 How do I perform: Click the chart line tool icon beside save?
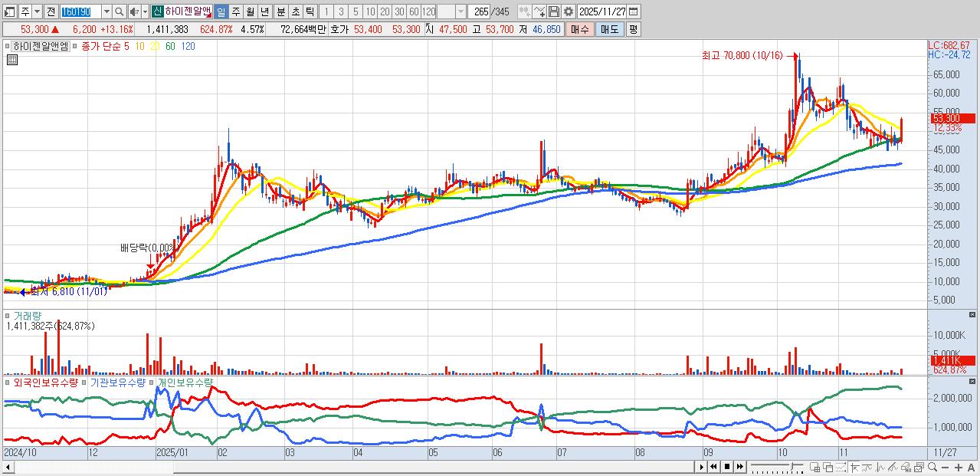click(x=539, y=11)
